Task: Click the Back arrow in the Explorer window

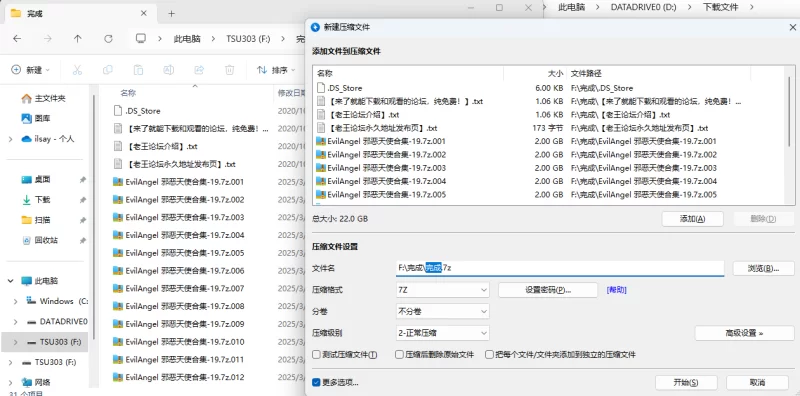Action: pos(17,39)
